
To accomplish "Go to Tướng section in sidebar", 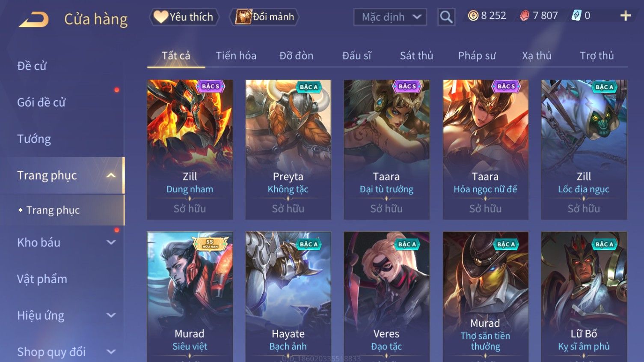I will coord(34,139).
